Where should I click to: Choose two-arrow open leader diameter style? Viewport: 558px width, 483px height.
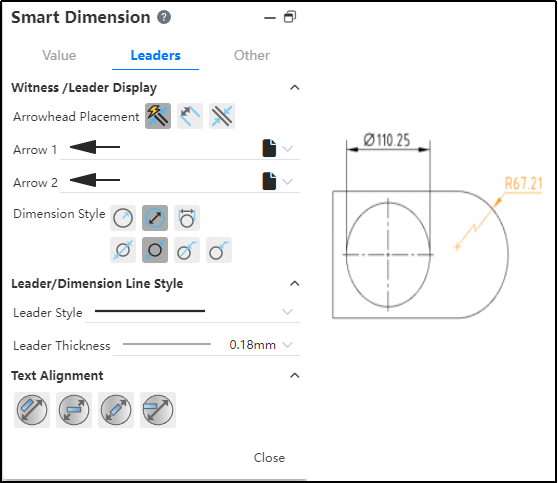pyautogui.click(x=123, y=250)
